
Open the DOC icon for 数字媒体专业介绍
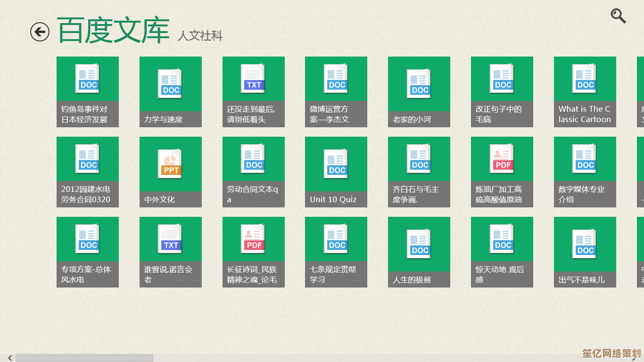point(585,158)
